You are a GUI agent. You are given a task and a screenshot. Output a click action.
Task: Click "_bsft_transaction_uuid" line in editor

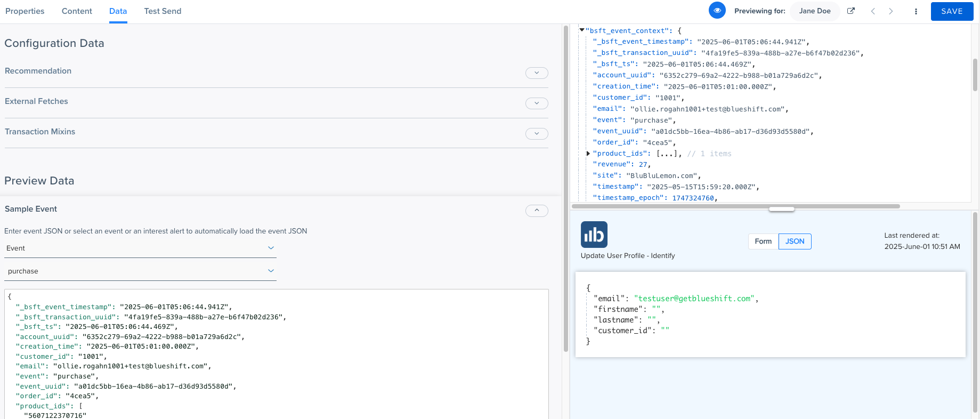point(151,317)
